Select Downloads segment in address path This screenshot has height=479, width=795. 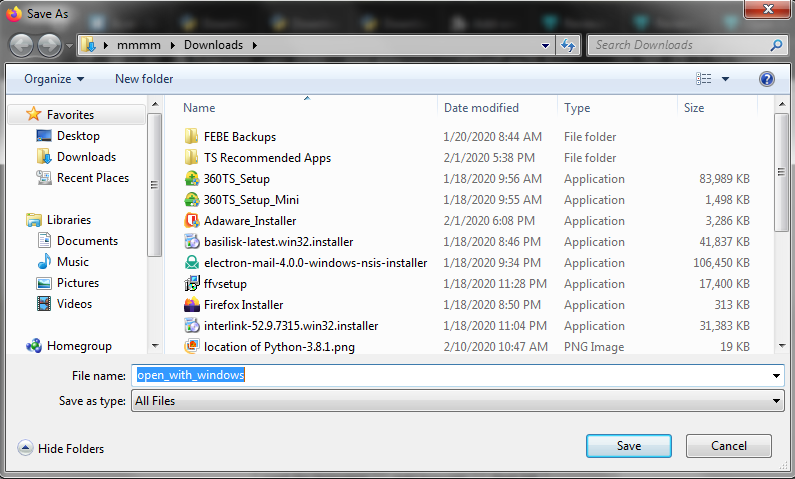(x=213, y=45)
